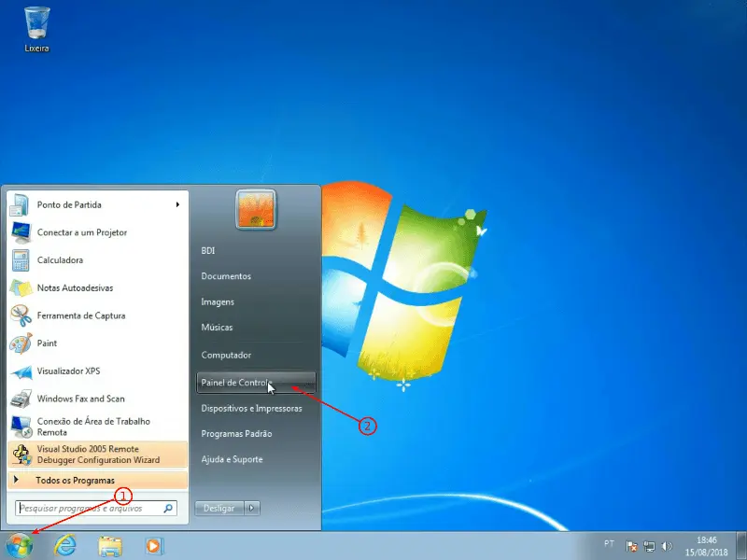This screenshot has height=560, width=747.
Task: Open Painel de Controle
Action: 256,383
